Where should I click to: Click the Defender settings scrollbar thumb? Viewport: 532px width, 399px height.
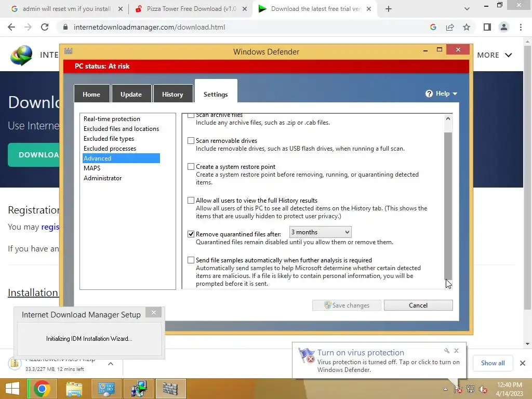[448, 205]
